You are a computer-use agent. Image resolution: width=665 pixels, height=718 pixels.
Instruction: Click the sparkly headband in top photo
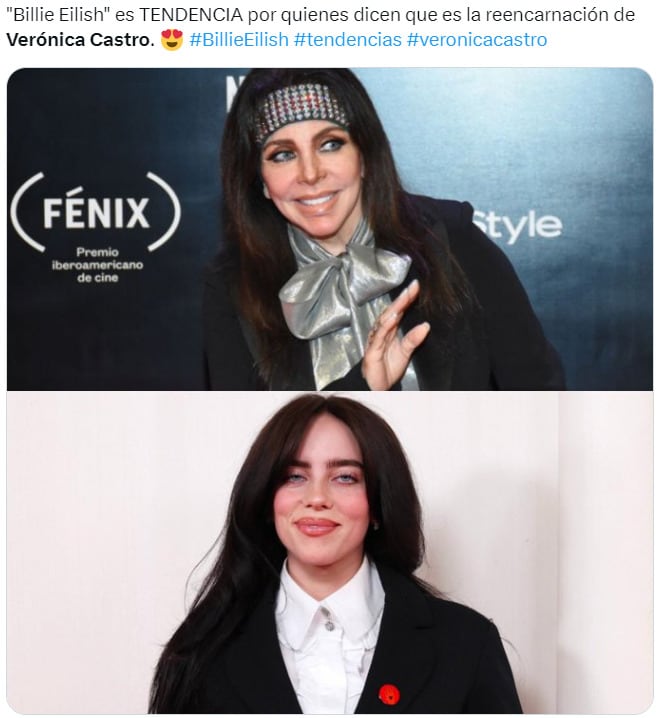coord(302,112)
